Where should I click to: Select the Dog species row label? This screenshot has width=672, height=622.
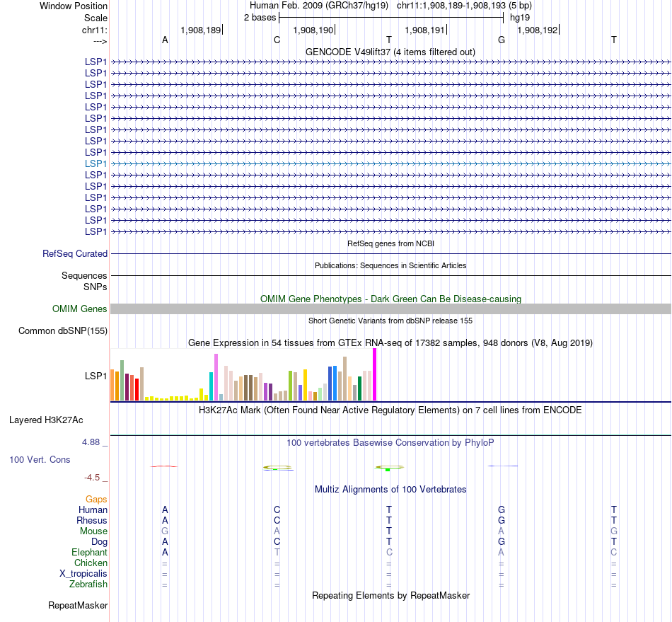pos(99,542)
